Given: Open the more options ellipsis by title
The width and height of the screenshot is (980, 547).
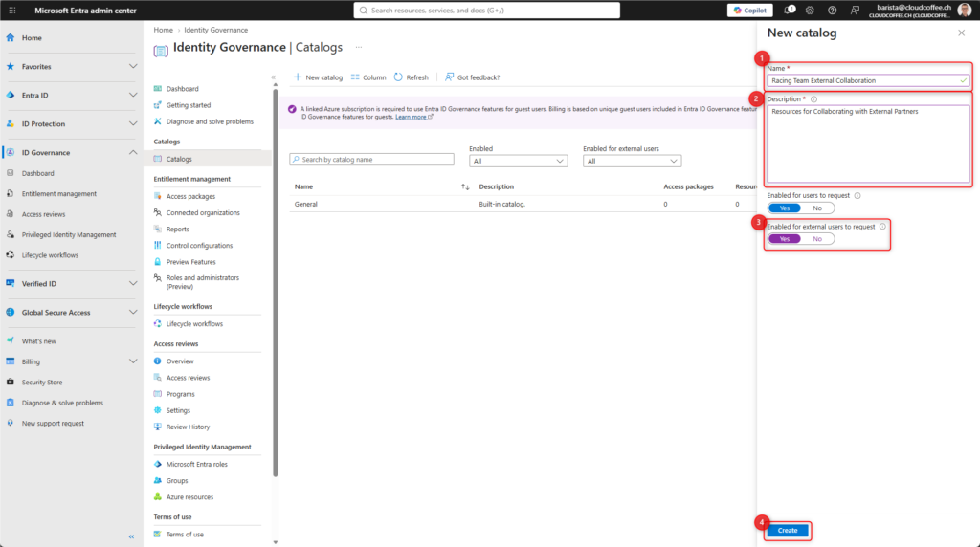Looking at the screenshot, I should [359, 48].
